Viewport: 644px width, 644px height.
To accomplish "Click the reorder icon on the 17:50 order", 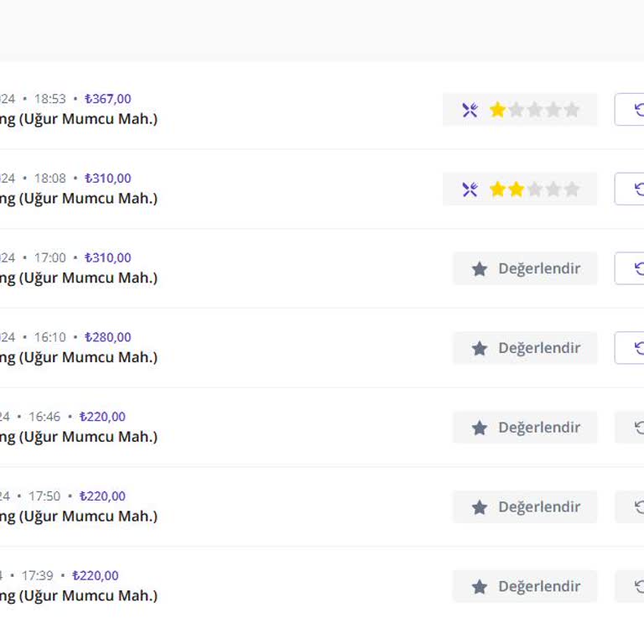I will click(x=638, y=507).
